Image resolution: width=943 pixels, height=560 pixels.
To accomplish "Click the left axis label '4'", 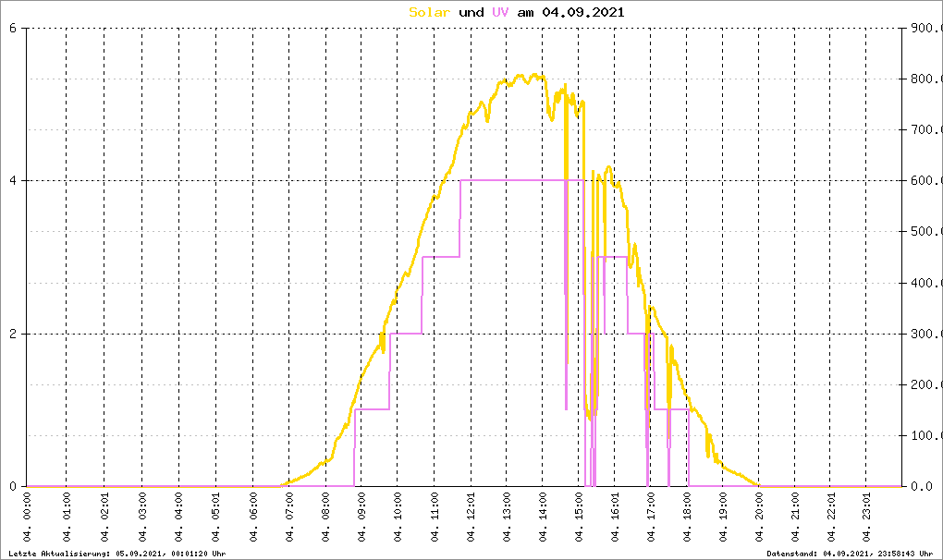I will pos(13,181).
